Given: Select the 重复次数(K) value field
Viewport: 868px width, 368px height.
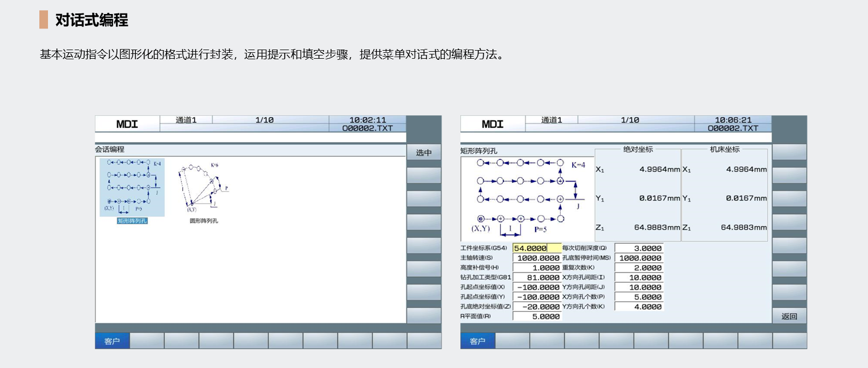Looking at the screenshot, I should (x=639, y=268).
